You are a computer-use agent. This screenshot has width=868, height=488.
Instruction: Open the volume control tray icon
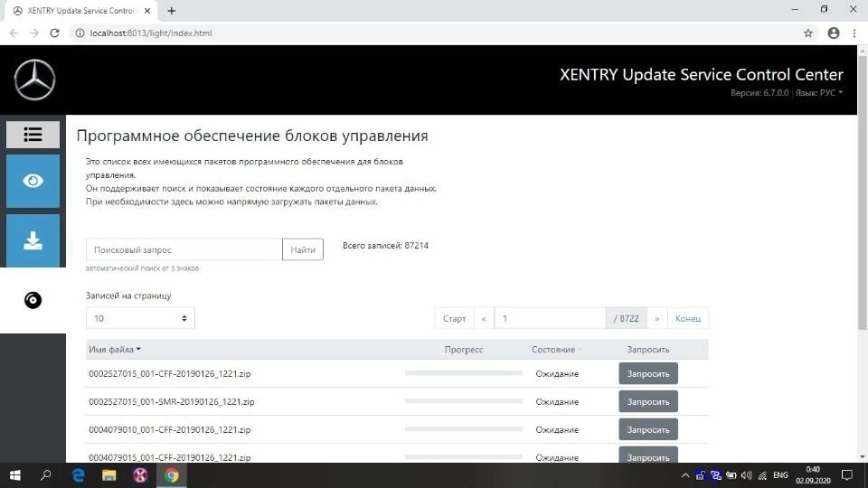[x=747, y=475]
